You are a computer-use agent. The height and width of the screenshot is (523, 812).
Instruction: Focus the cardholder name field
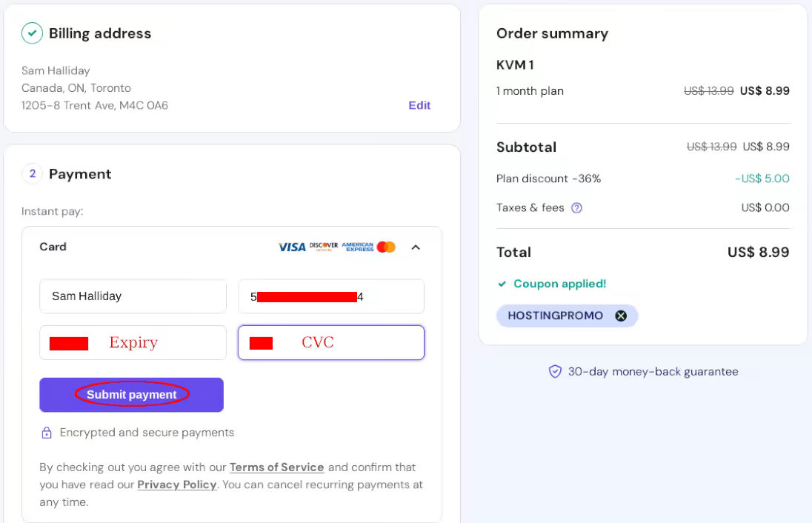pos(133,296)
